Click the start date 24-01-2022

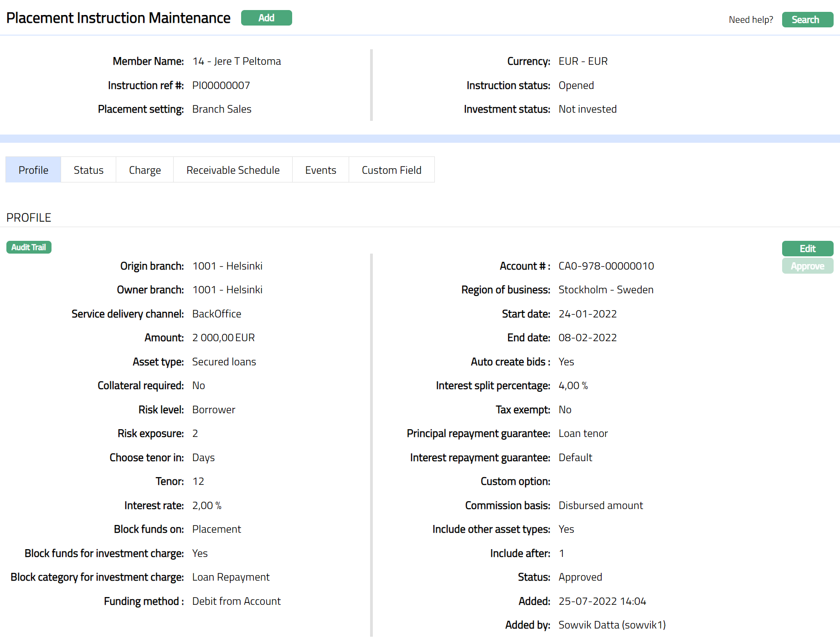click(x=587, y=314)
